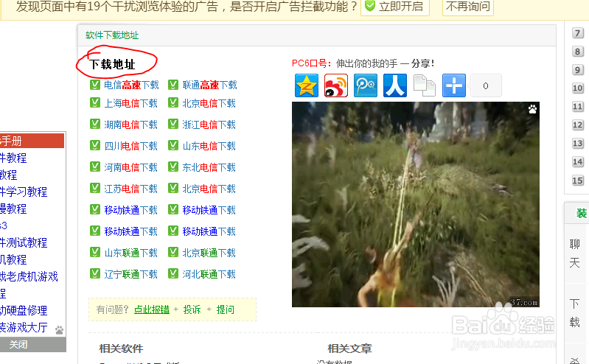Click the 提问 ask question link

tap(226, 309)
